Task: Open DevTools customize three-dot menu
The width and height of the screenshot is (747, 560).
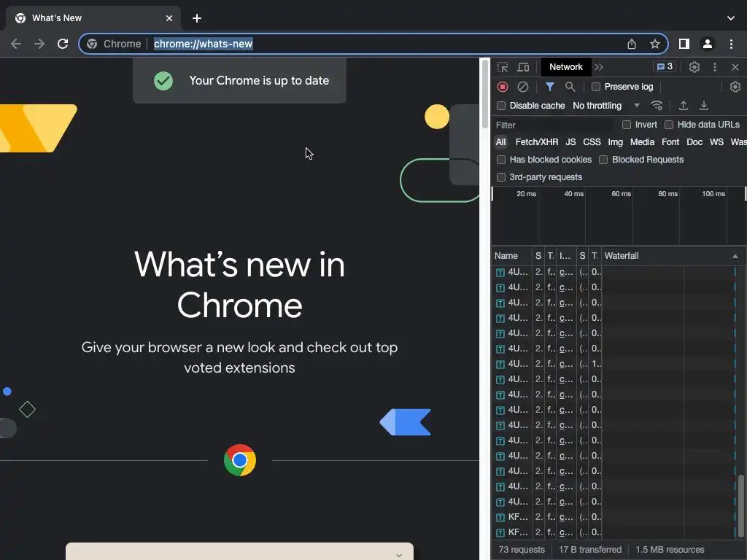Action: click(715, 67)
